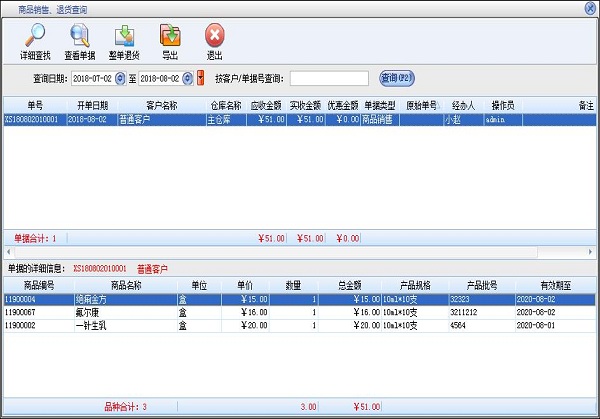600x419 pixels.
Task: Open the start date dropdown picker
Action: click(121, 78)
